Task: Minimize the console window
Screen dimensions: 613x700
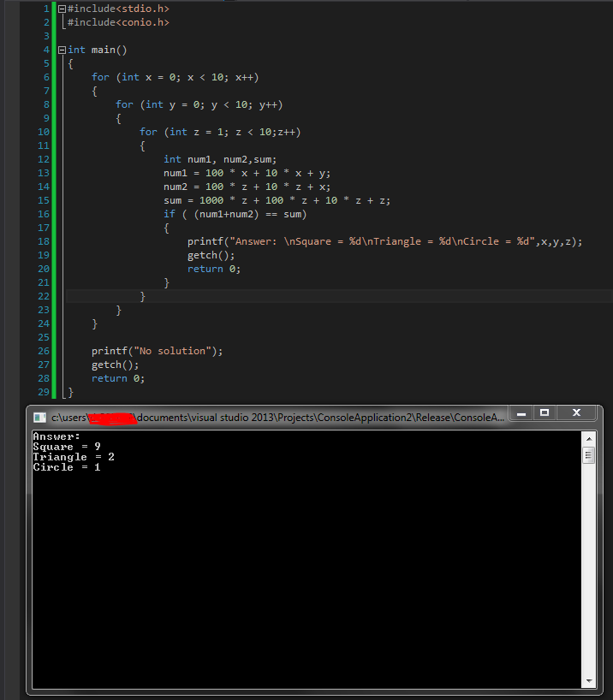Action: tap(521, 413)
